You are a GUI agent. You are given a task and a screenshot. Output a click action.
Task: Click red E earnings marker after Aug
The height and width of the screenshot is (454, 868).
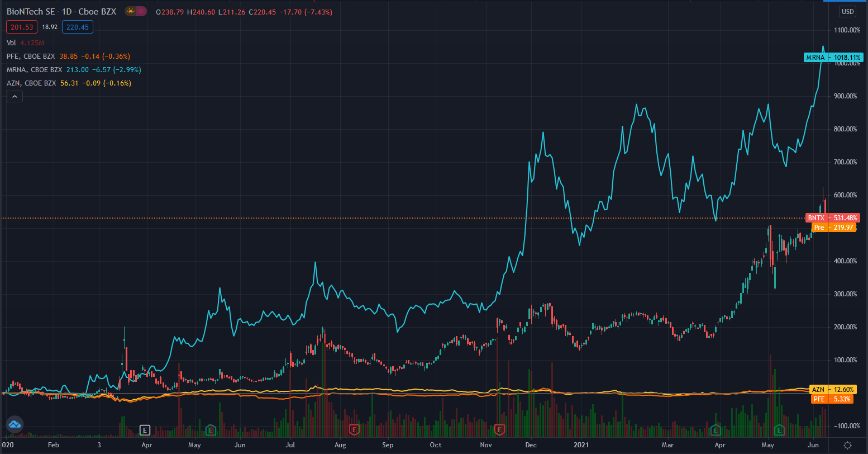pos(354,430)
